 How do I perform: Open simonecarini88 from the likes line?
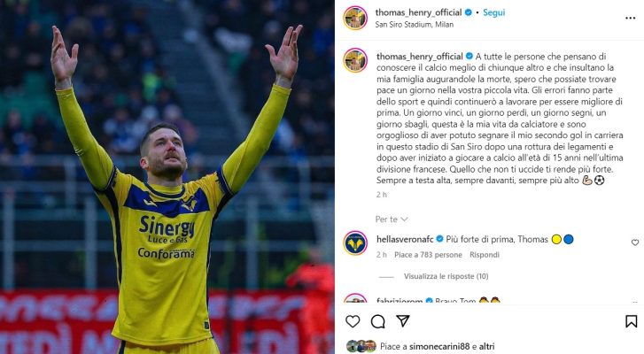(439, 346)
